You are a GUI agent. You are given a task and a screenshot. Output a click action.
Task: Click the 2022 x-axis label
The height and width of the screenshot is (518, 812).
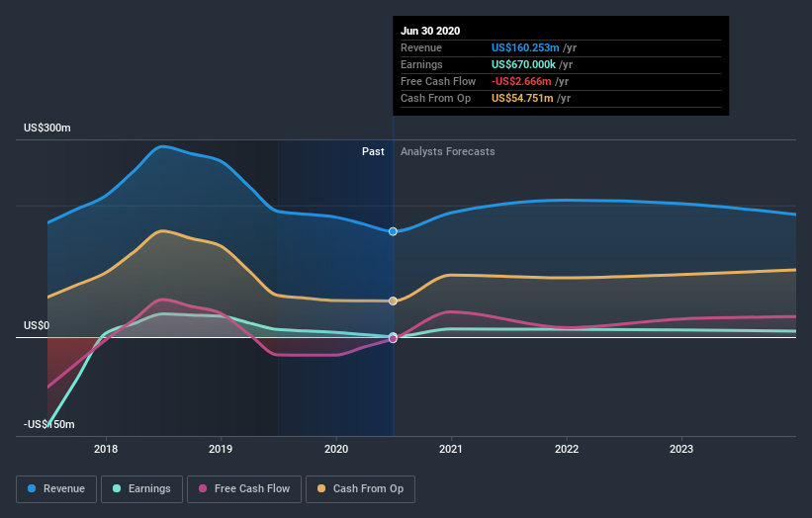coord(567,449)
